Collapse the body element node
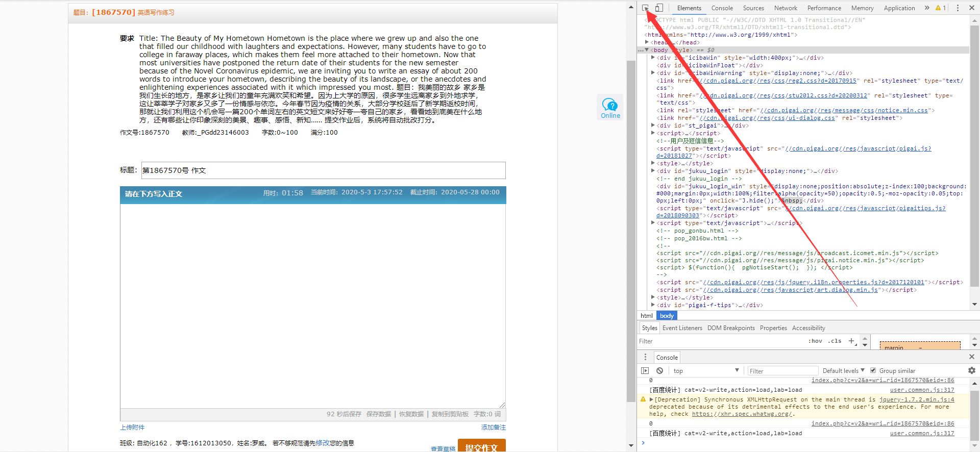This screenshot has width=980, height=452. tap(647, 50)
